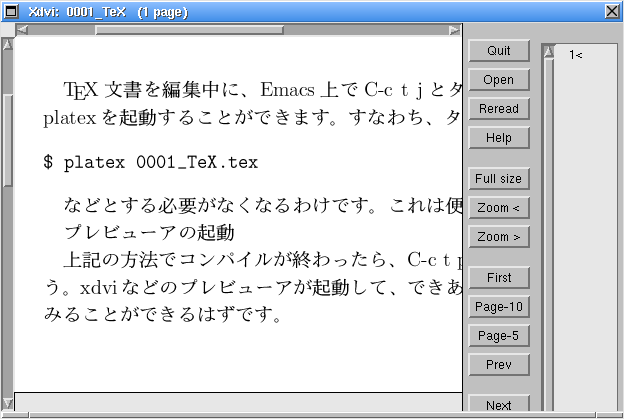
Task: Click the page list scrollbar up arrow
Action: coord(549,51)
